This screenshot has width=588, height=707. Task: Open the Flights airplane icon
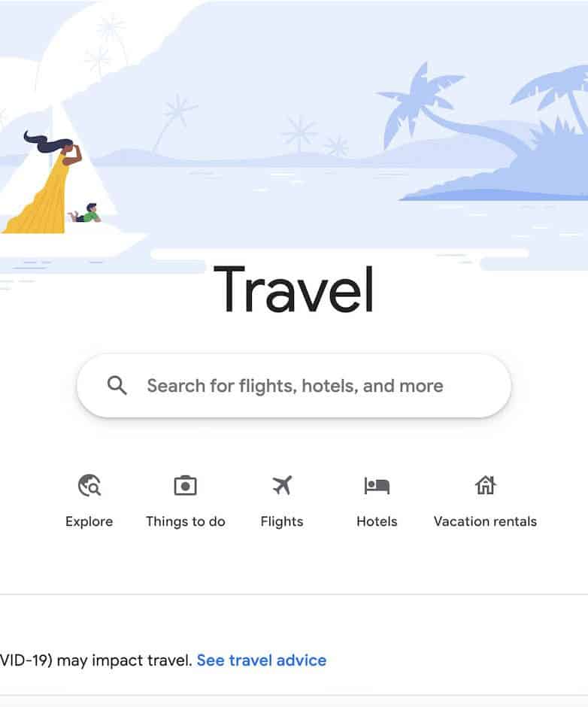[x=282, y=486]
